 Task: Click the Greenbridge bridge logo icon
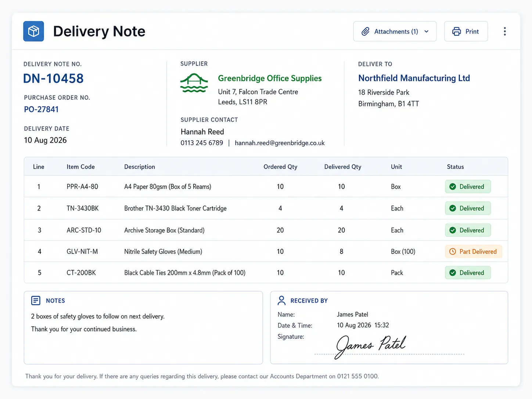pos(194,83)
